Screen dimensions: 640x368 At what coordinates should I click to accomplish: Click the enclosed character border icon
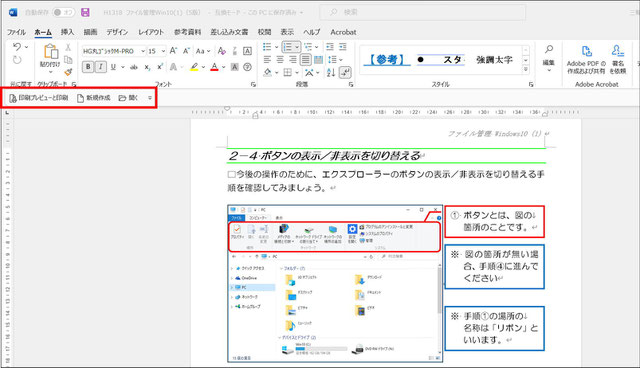pos(247,51)
